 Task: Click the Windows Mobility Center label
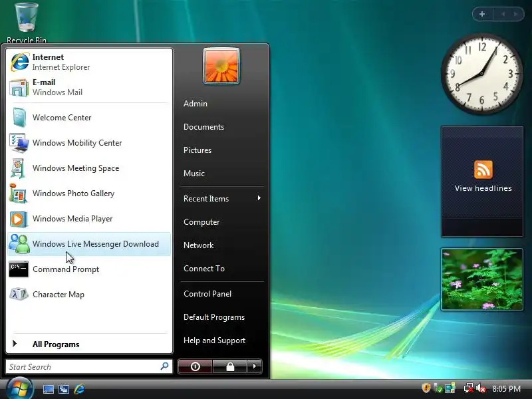tap(77, 143)
